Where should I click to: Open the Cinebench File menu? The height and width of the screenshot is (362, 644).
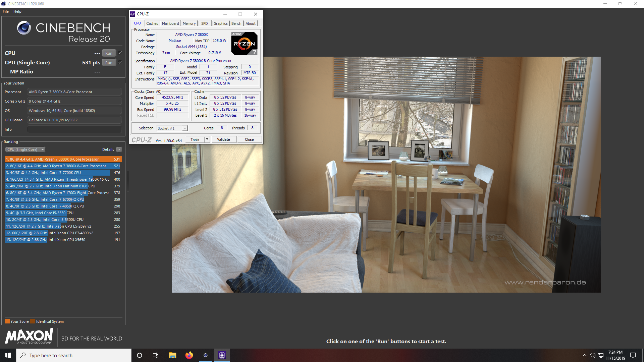pos(6,11)
